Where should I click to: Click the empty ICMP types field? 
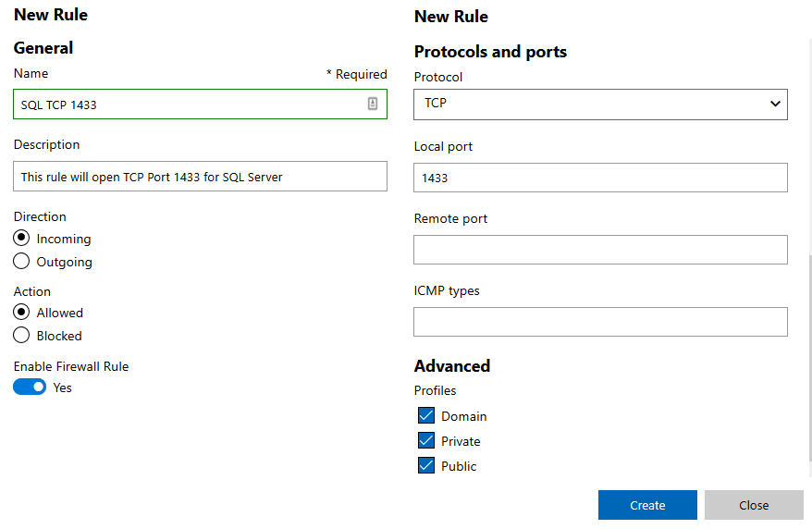[600, 322]
